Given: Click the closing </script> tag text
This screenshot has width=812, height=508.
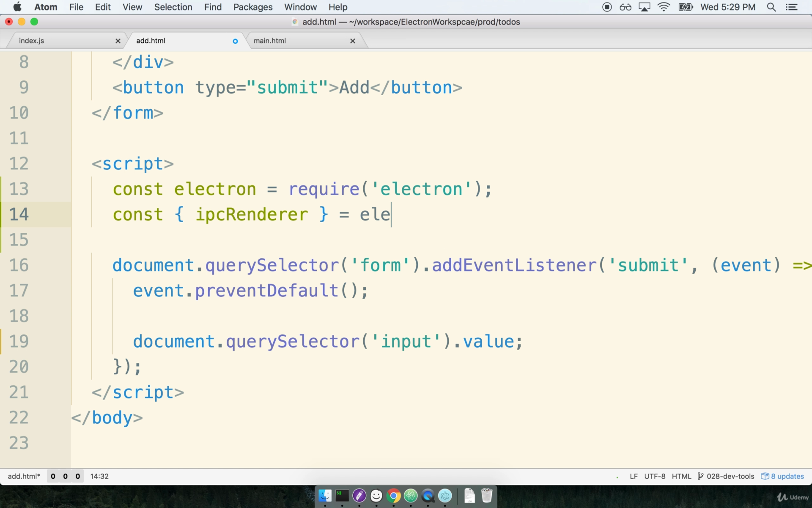Looking at the screenshot, I should (138, 392).
